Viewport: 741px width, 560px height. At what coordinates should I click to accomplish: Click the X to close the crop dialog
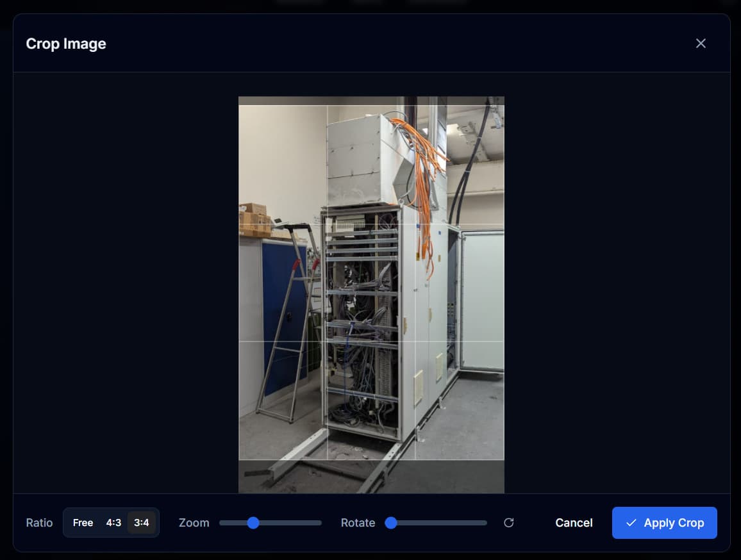701,43
